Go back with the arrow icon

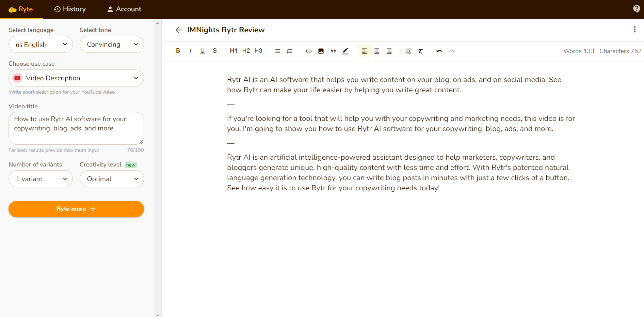pyautogui.click(x=179, y=30)
